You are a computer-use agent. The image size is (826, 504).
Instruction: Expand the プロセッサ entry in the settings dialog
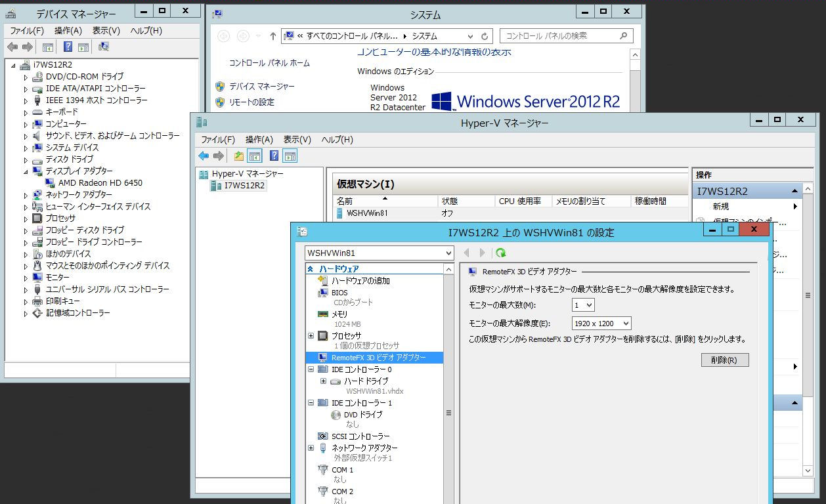point(311,336)
